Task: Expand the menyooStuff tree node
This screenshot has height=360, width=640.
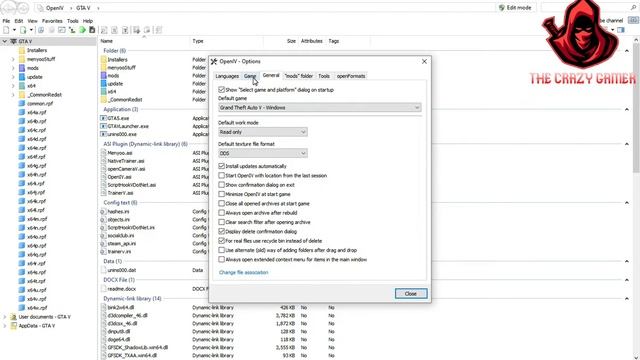Action: (x=13, y=59)
